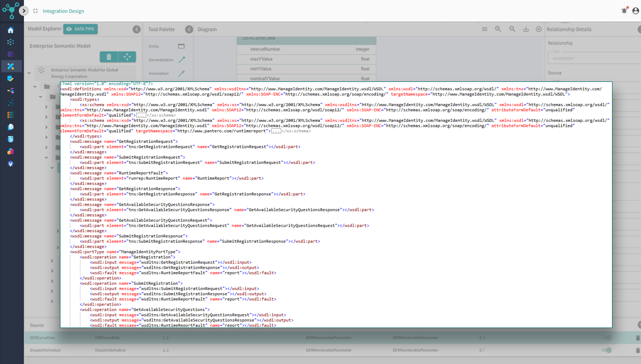Viewport: 641px width, 364px height.
Task: Click the move arrows button in Model Explorer
Action: click(127, 57)
